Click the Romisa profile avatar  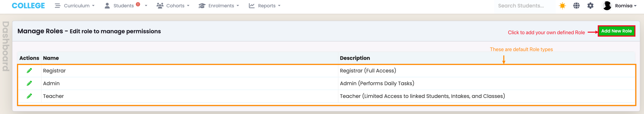click(607, 6)
